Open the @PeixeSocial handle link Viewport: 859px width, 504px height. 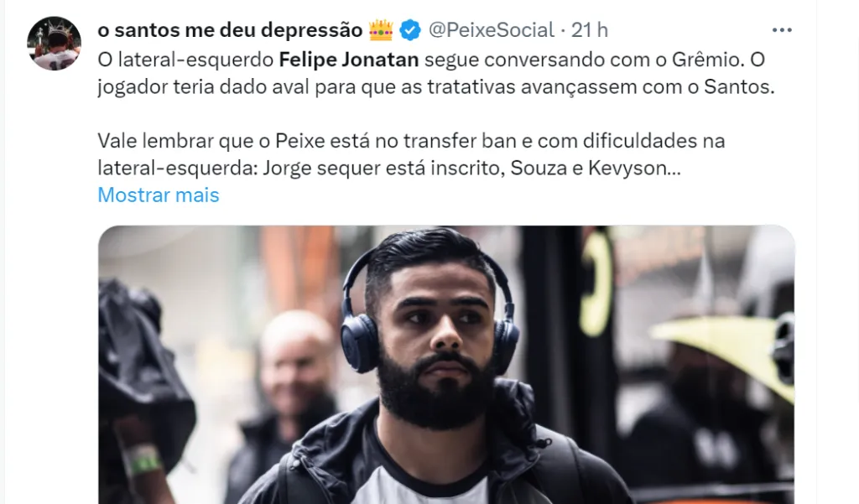492,30
